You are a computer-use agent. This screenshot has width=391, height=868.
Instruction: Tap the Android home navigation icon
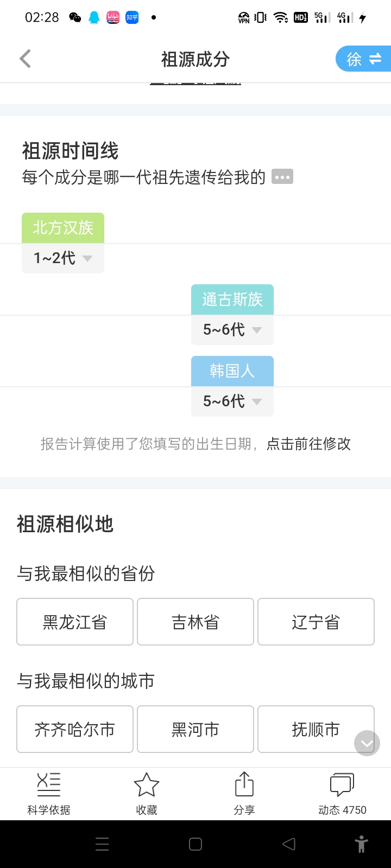(195, 844)
